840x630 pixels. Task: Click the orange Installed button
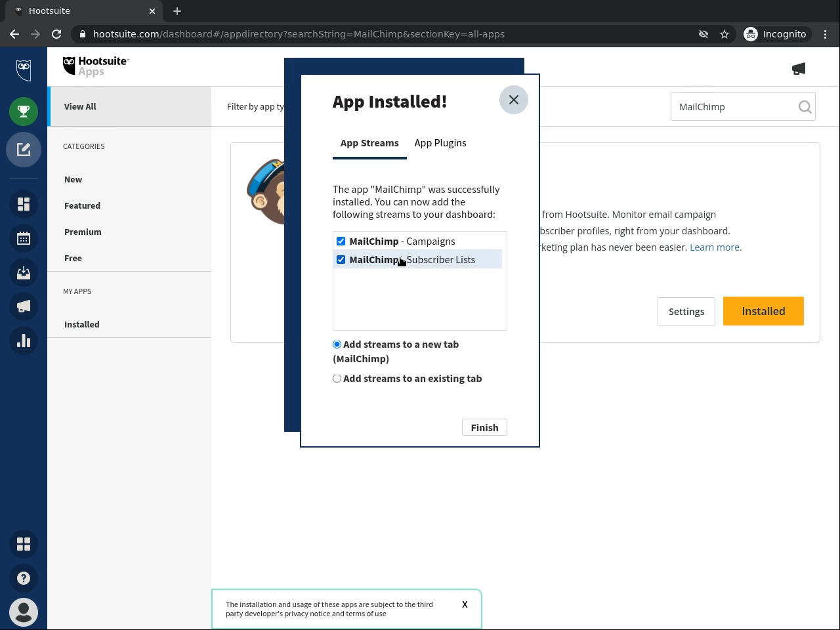coord(763,311)
